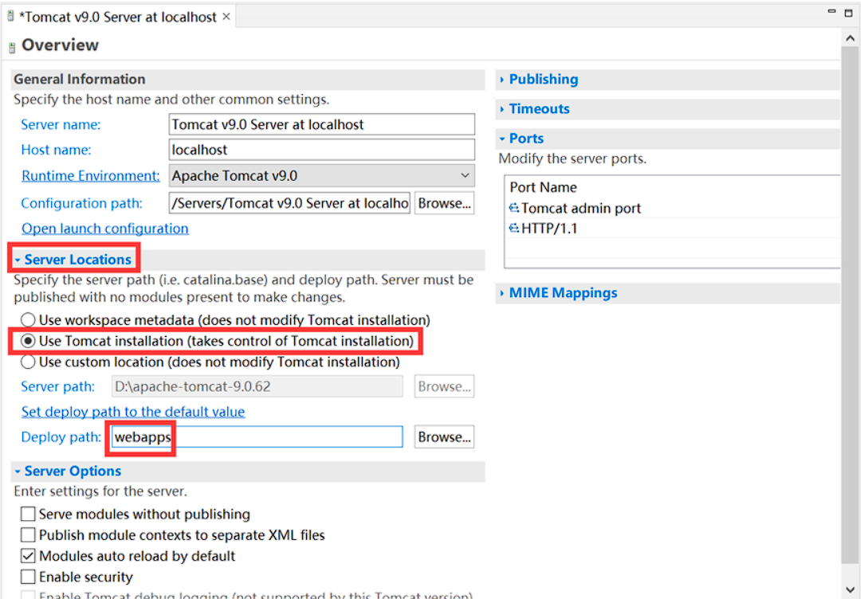
Task: Select Use custom location radio option
Action: pyautogui.click(x=28, y=362)
